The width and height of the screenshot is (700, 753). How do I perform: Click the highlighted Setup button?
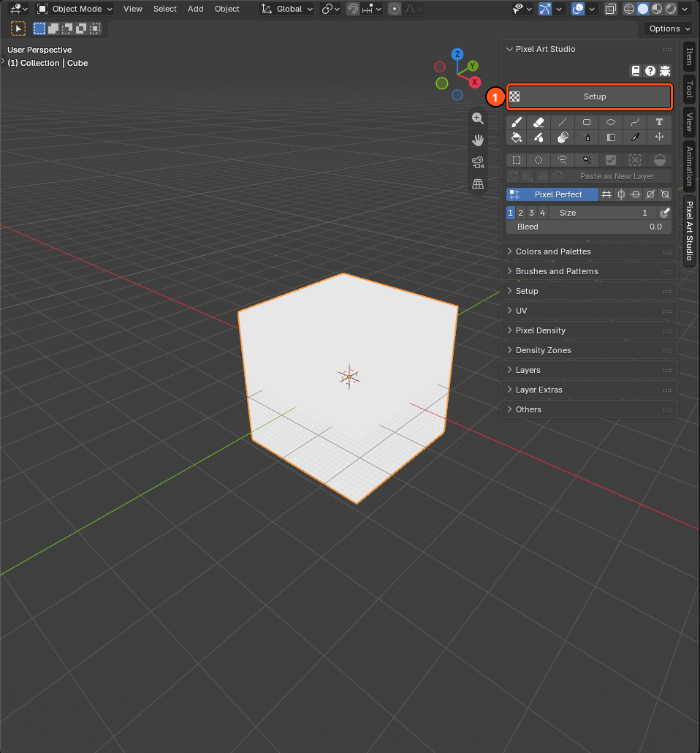coord(589,97)
